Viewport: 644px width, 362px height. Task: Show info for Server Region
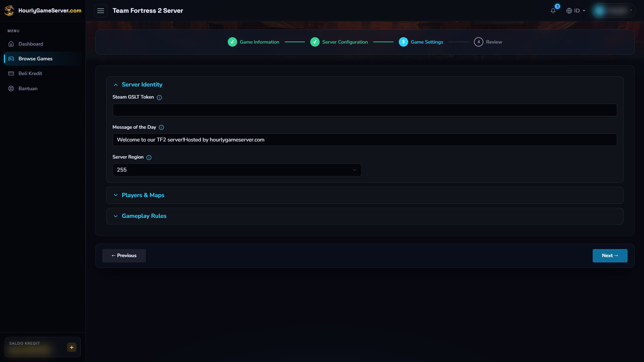pos(149,158)
